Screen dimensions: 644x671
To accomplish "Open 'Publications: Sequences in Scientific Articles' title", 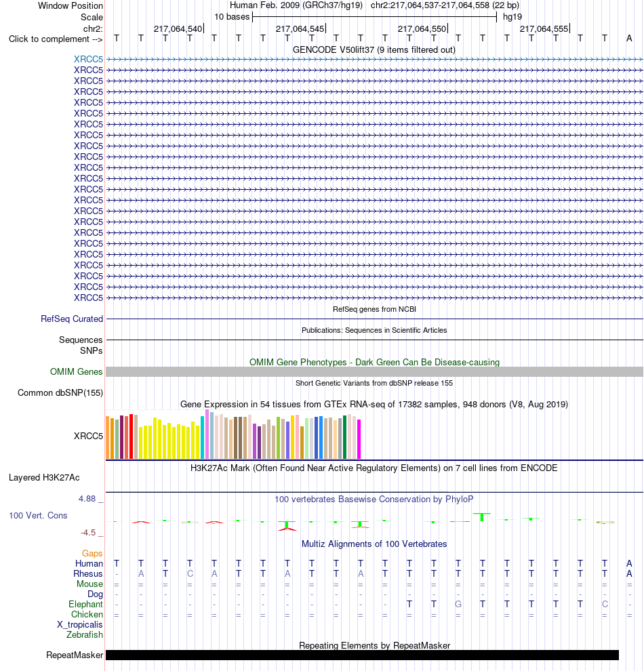I will coord(374,330).
